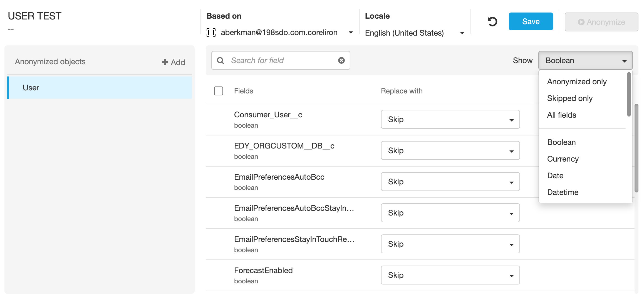Choose Anonymized only from Show menu
Viewport: 644px width, 297px height.
pos(583,81)
